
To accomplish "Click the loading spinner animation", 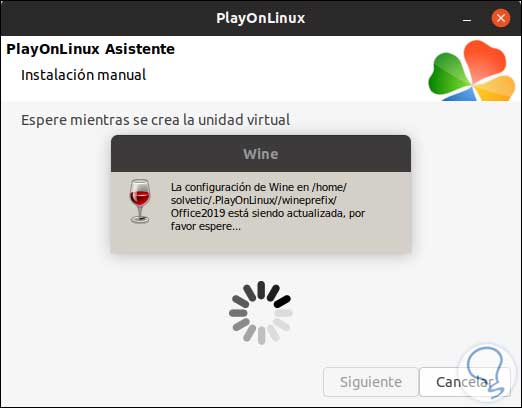I will 261,313.
